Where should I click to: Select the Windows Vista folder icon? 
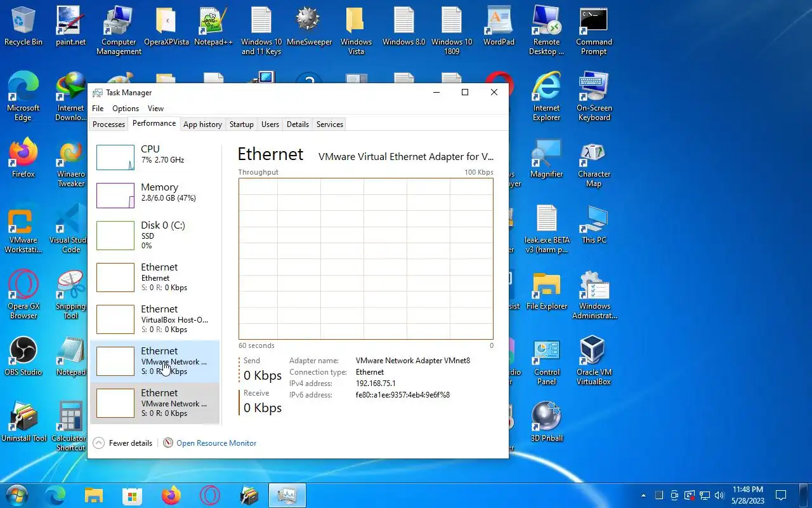point(357,30)
